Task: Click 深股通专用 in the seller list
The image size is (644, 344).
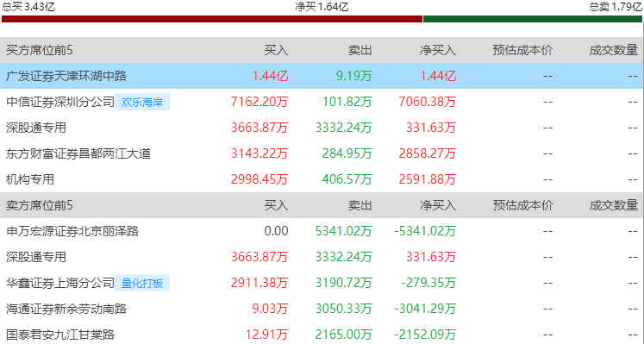Action: click(x=36, y=257)
